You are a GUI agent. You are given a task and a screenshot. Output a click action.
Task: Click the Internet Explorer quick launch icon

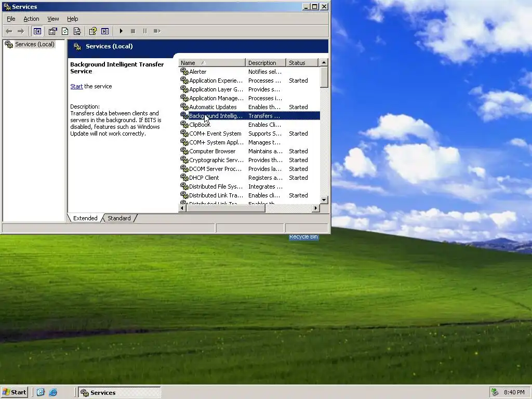pos(53,392)
